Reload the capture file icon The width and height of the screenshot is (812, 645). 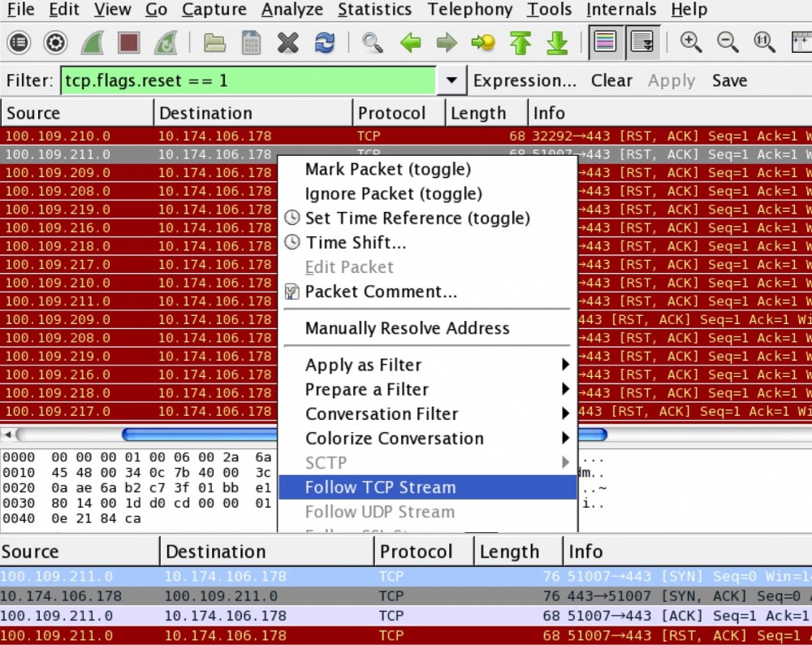pos(324,42)
